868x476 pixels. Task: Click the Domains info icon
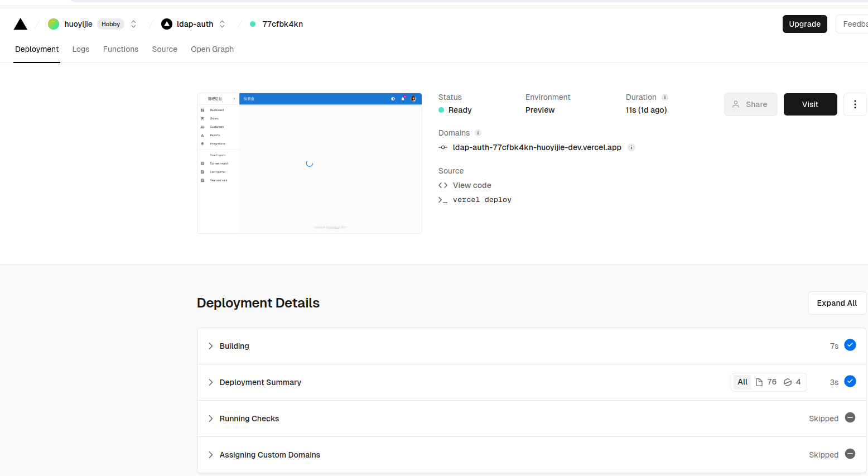point(478,133)
